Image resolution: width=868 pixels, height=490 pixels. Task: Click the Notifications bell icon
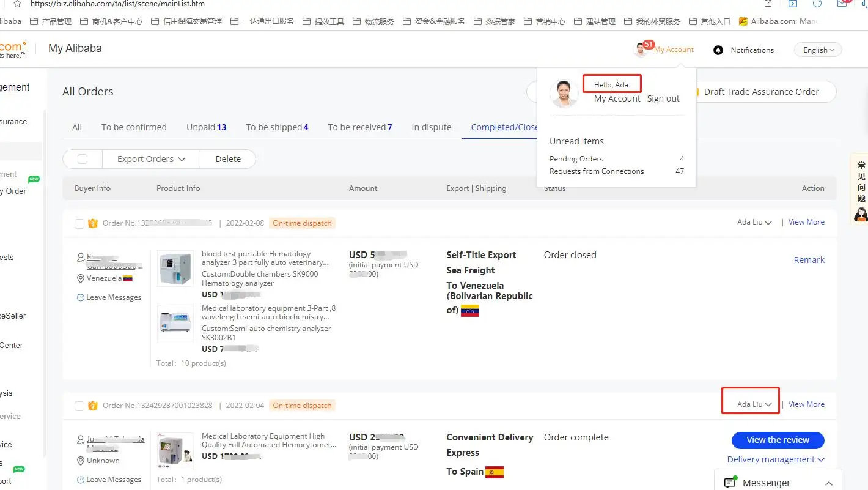tap(718, 50)
